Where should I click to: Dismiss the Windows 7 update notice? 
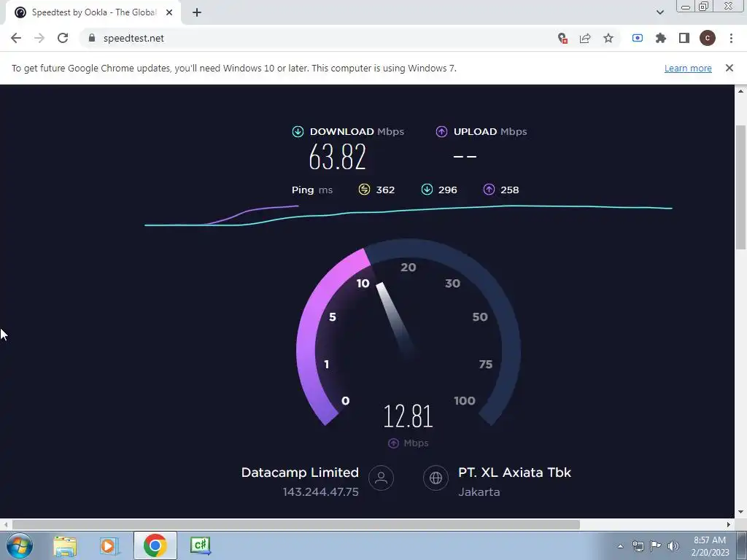[729, 68]
